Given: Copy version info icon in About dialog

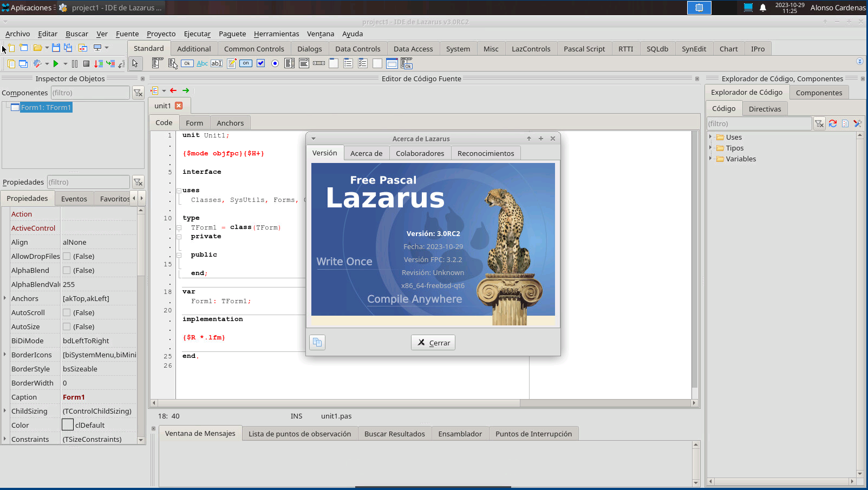Looking at the screenshot, I should [317, 342].
